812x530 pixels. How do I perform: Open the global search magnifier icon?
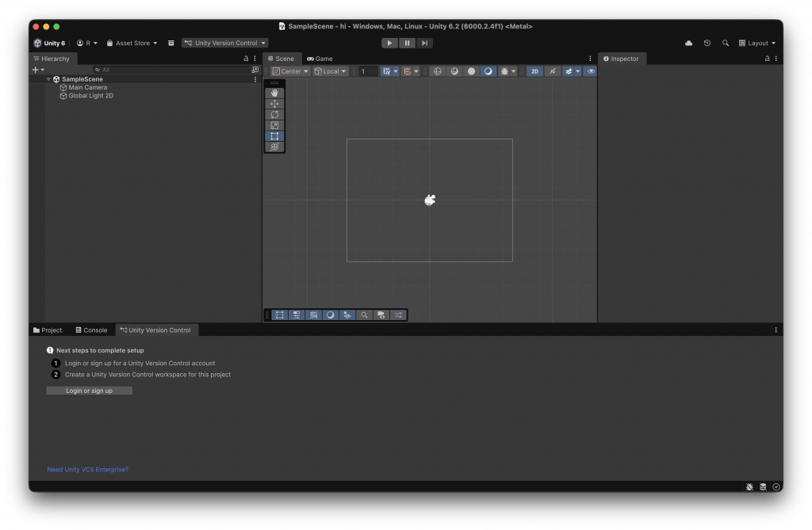pyautogui.click(x=725, y=43)
